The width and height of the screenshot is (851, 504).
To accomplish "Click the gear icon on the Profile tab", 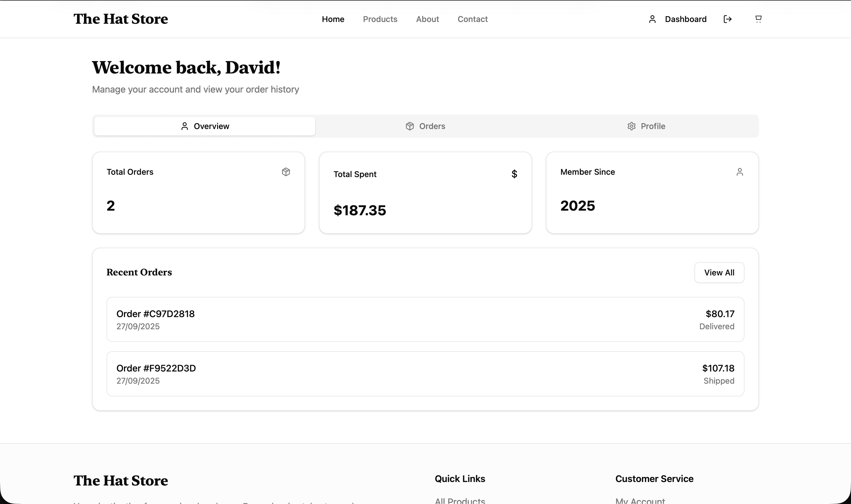I will [631, 126].
